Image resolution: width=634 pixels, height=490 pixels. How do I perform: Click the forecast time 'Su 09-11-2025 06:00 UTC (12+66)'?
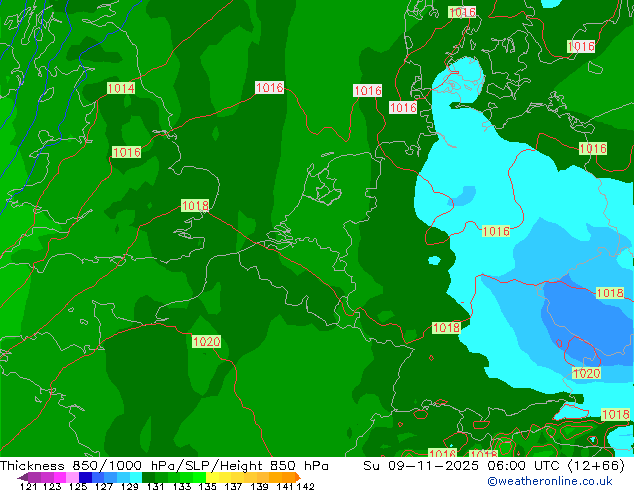[494, 466]
